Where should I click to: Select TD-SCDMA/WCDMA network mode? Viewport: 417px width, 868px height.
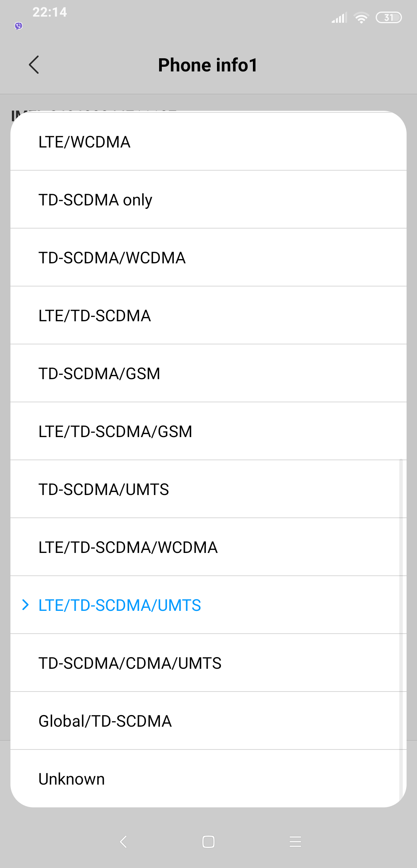(208, 258)
